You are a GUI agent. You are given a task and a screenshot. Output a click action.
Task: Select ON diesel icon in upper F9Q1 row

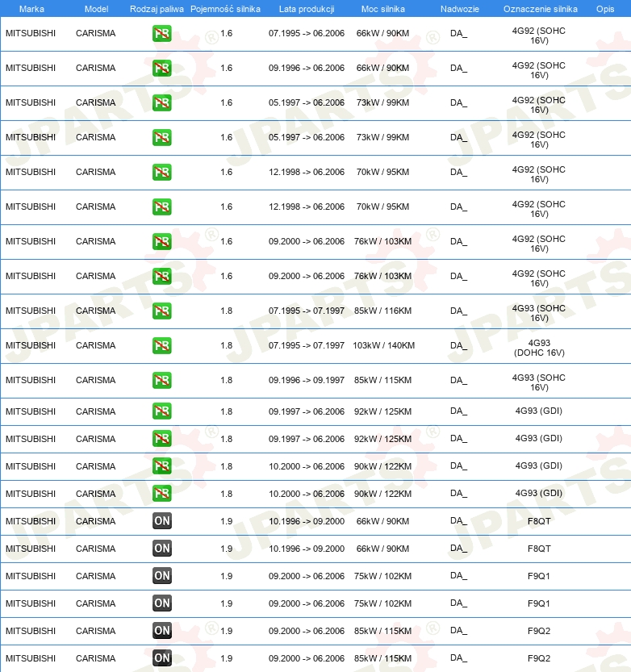(x=162, y=575)
